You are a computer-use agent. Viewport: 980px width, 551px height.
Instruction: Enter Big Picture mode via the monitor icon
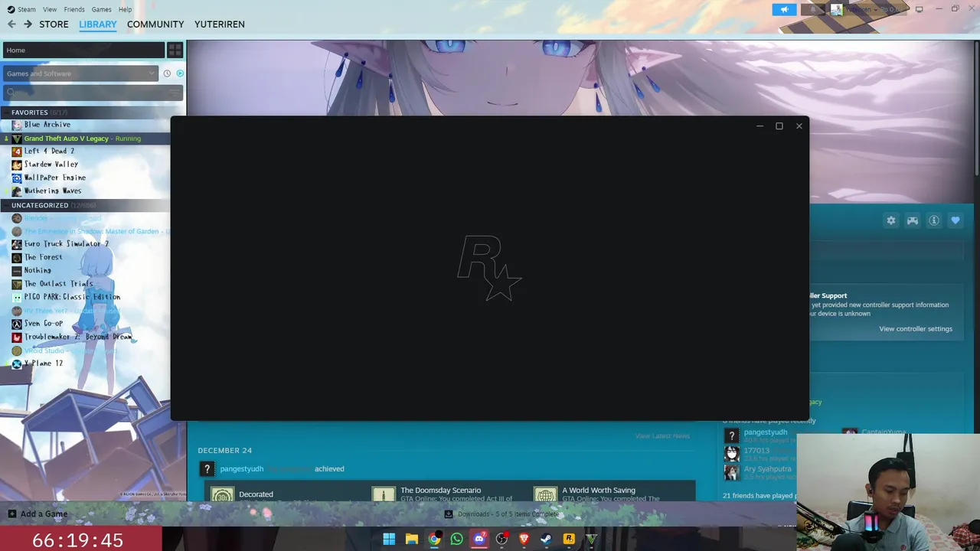(919, 9)
